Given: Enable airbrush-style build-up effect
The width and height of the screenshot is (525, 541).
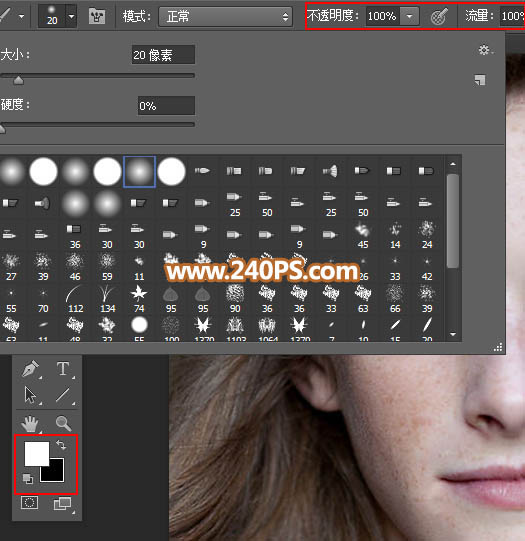Looking at the screenshot, I should 439,16.
